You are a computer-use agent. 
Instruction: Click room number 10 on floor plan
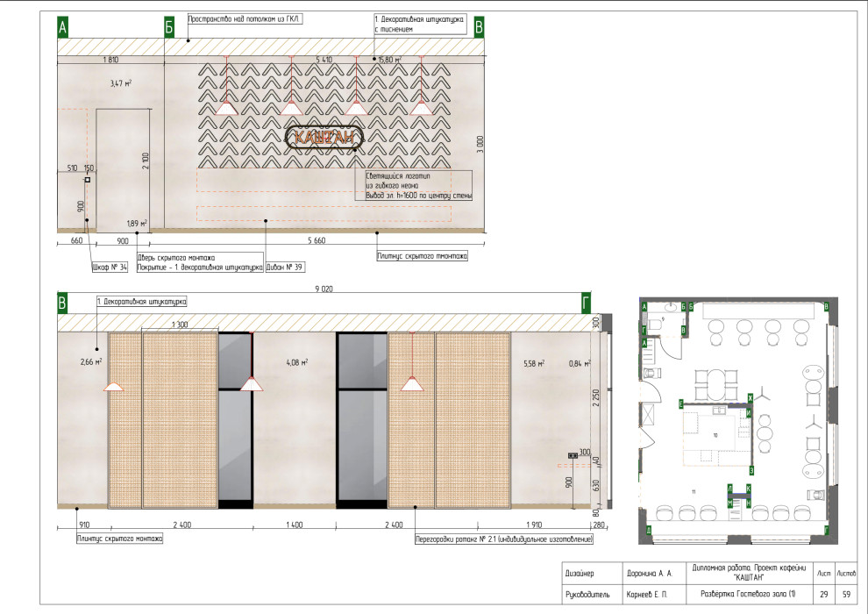715,435
